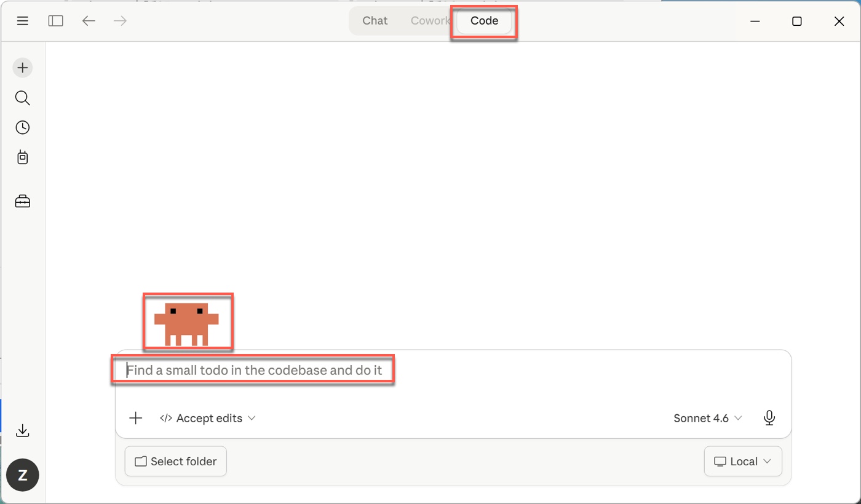Click the forward arrow
Image resolution: width=861 pixels, height=504 pixels.
(121, 21)
